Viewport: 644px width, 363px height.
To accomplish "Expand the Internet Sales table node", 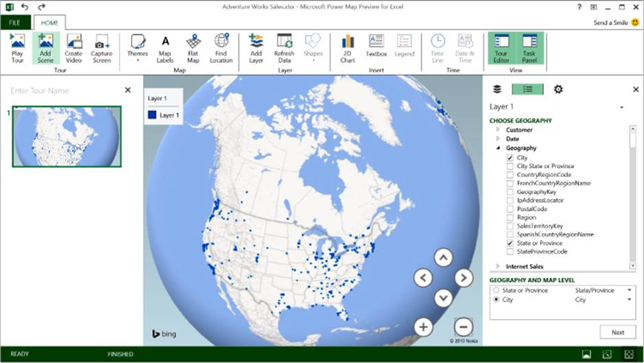I will (x=498, y=266).
